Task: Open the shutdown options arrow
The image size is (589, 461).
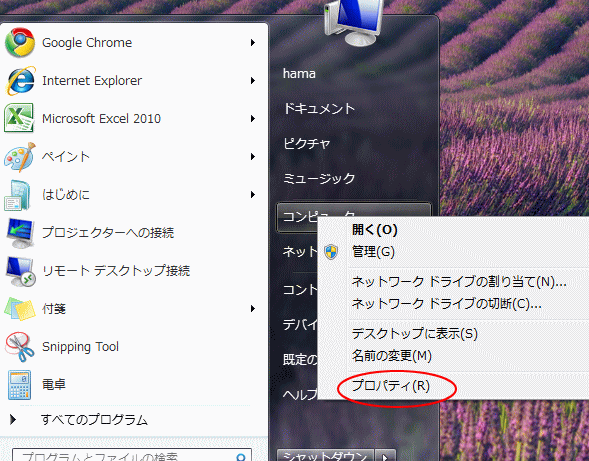Action: 385,456
